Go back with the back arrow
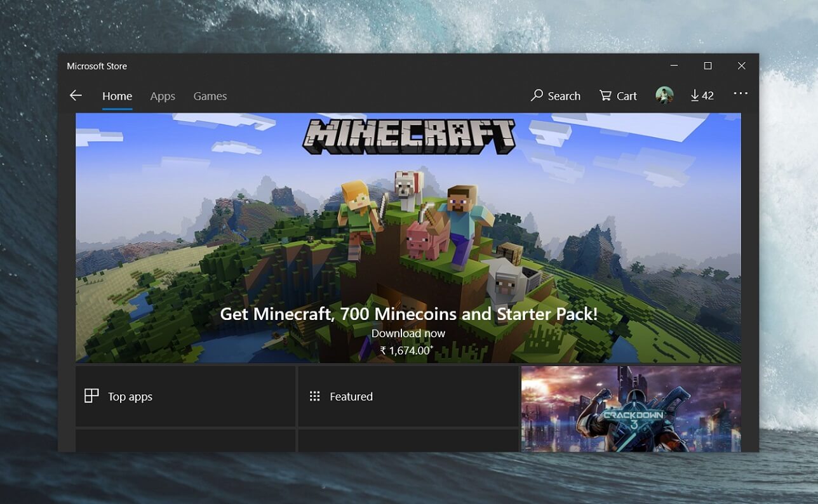The height and width of the screenshot is (504, 818). coord(76,96)
